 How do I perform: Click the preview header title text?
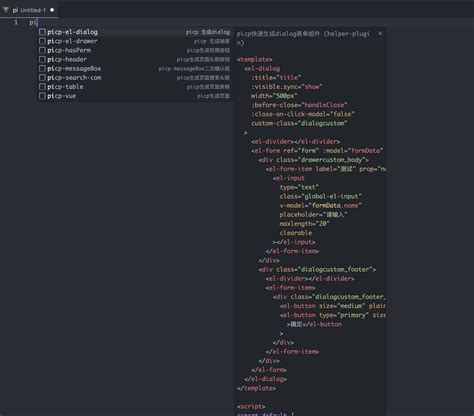pos(303,38)
